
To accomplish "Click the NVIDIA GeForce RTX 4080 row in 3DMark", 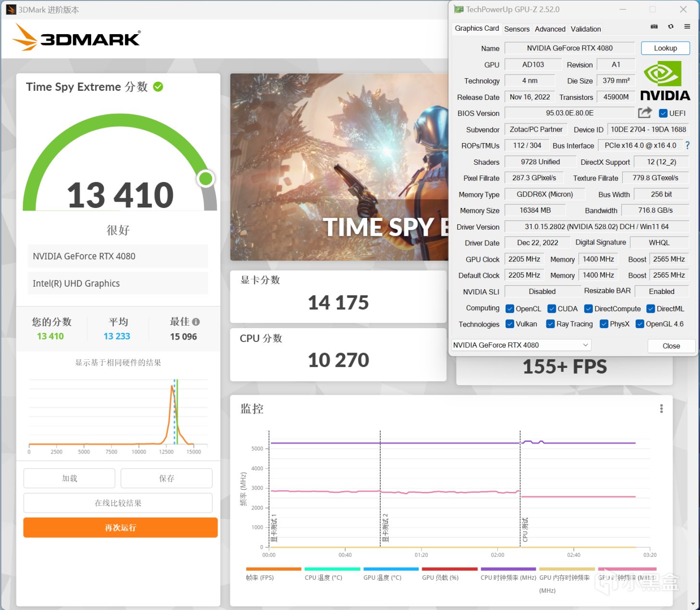I will pyautogui.click(x=118, y=256).
